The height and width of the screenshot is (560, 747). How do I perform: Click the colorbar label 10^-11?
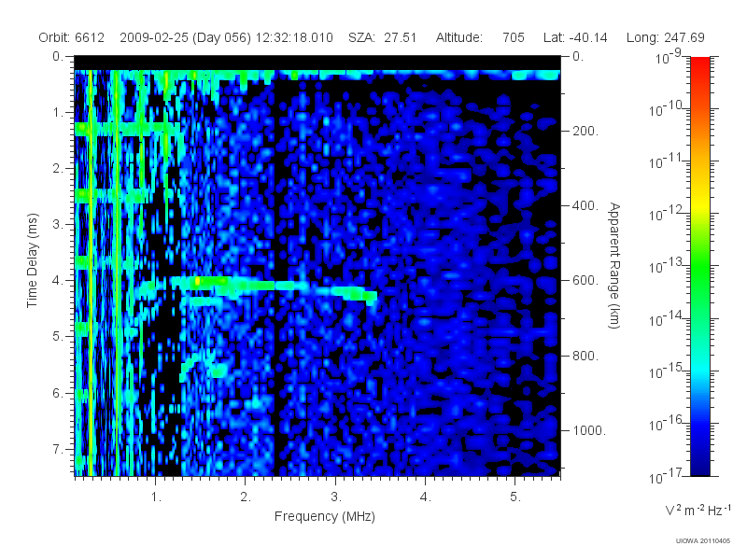click(x=667, y=161)
